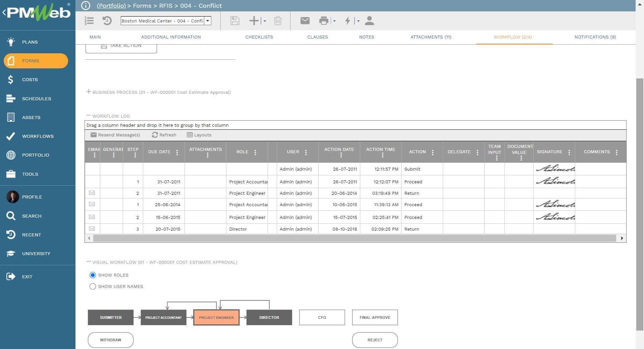The width and height of the screenshot is (644, 349).
Task: Switch to the Attachments tab
Action: (431, 37)
